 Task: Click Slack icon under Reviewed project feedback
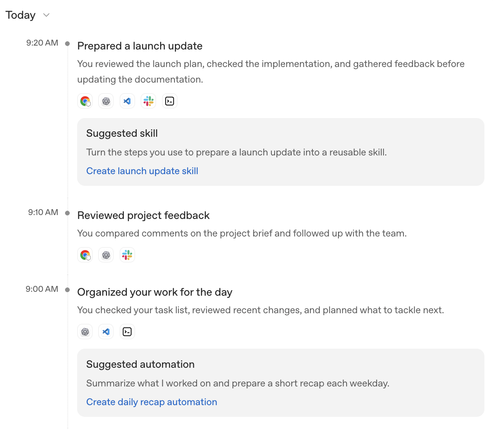(127, 255)
